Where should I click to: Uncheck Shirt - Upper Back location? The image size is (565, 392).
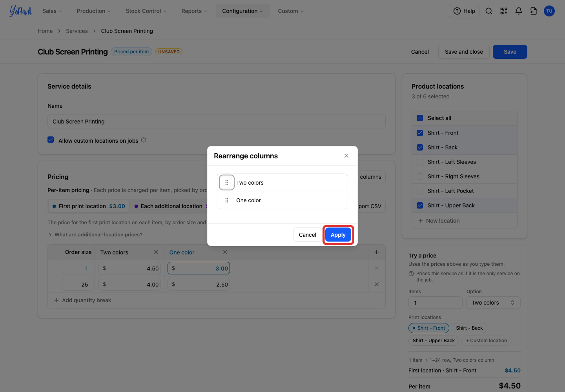pyautogui.click(x=420, y=205)
